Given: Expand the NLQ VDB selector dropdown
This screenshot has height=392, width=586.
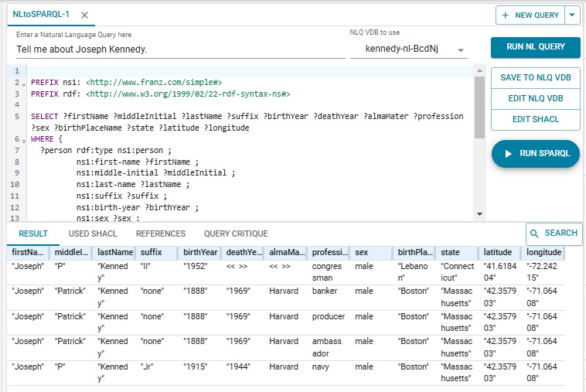Looking at the screenshot, I should coord(462,50).
